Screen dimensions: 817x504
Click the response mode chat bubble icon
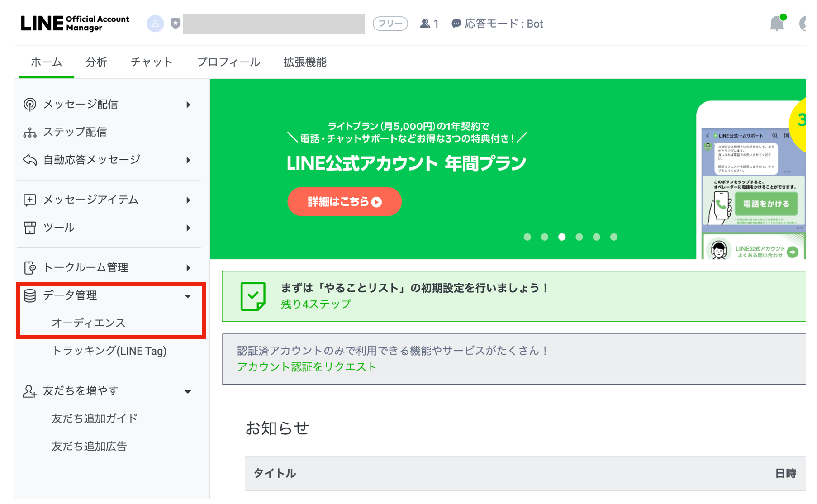456,24
